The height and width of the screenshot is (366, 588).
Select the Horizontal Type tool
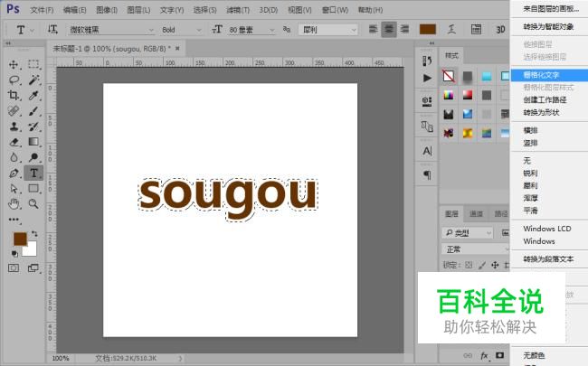[33, 174]
